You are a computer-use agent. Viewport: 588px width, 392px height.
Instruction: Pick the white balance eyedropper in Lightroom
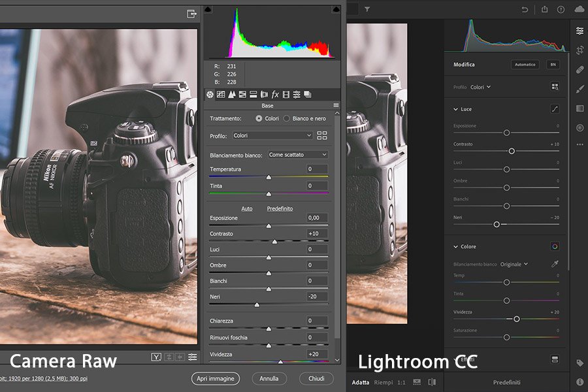(x=555, y=264)
